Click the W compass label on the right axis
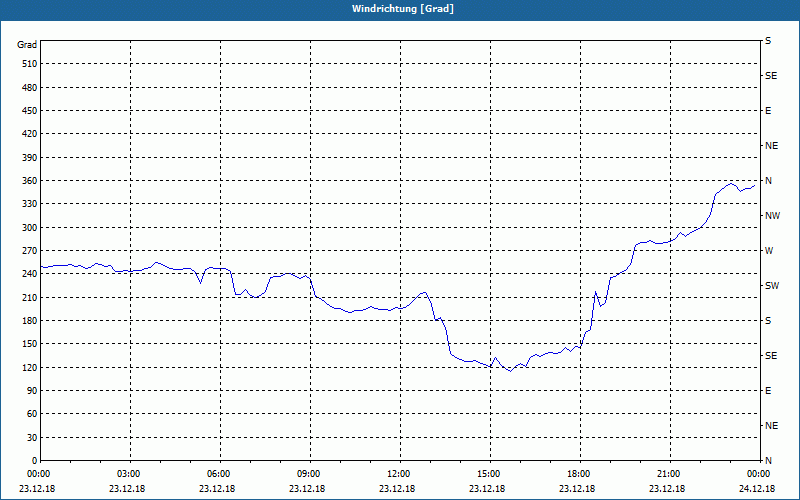This screenshot has height=500, width=800. coord(769,251)
